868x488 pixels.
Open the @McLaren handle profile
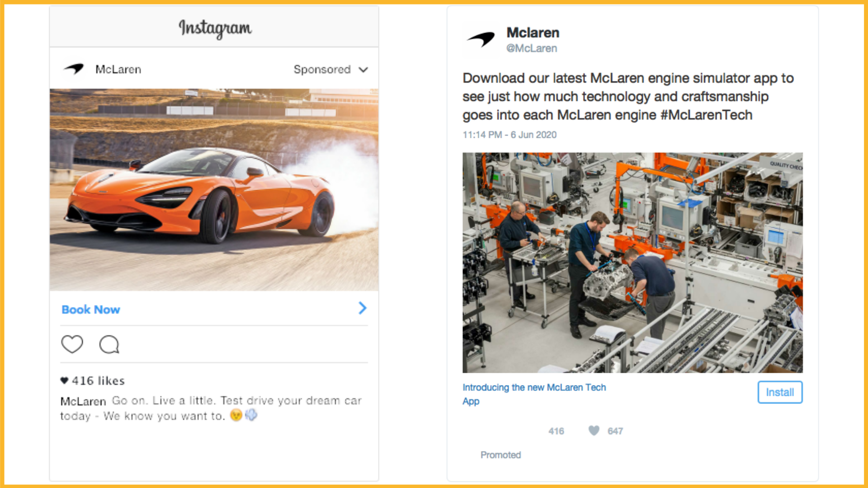tap(532, 48)
